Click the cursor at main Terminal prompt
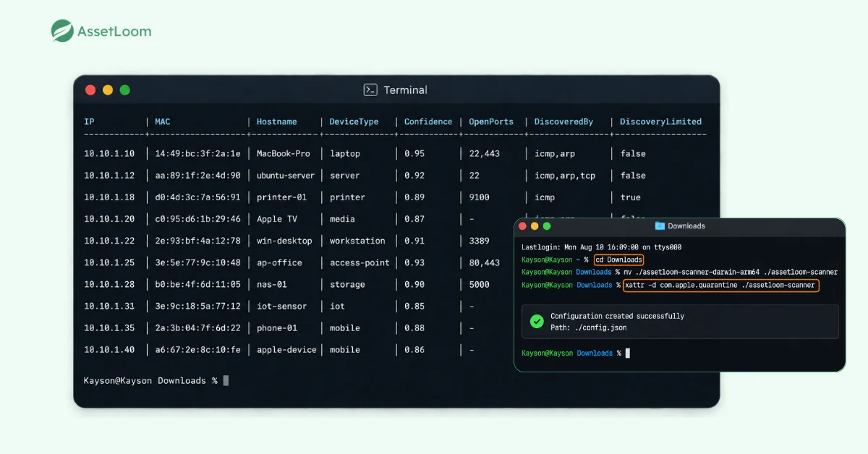Viewport: 868px width, 454px height. coord(226,381)
